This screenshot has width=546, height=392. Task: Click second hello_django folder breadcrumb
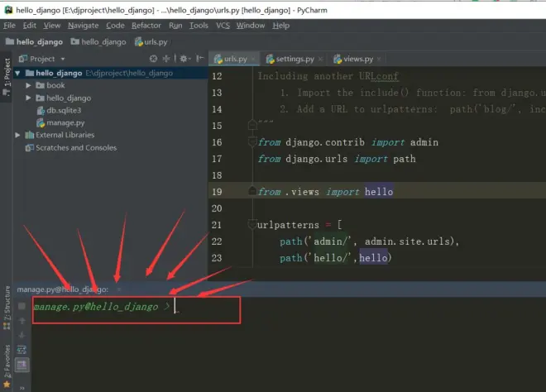tap(98, 42)
